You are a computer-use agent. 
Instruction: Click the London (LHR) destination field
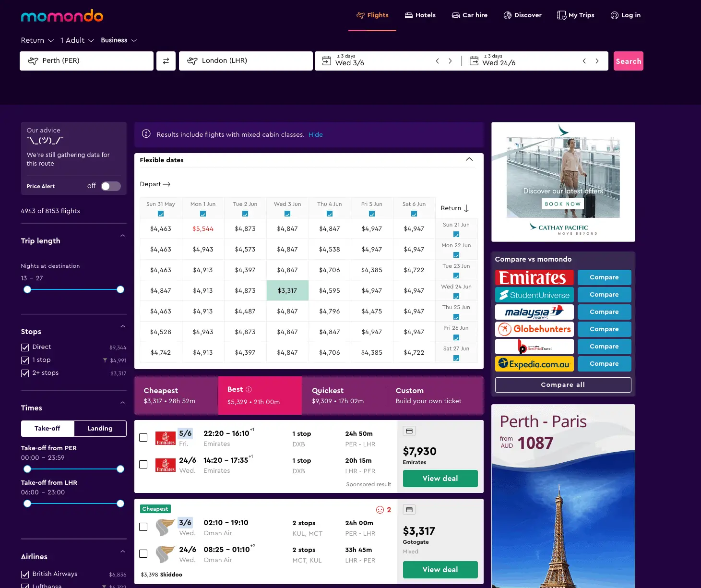(245, 60)
